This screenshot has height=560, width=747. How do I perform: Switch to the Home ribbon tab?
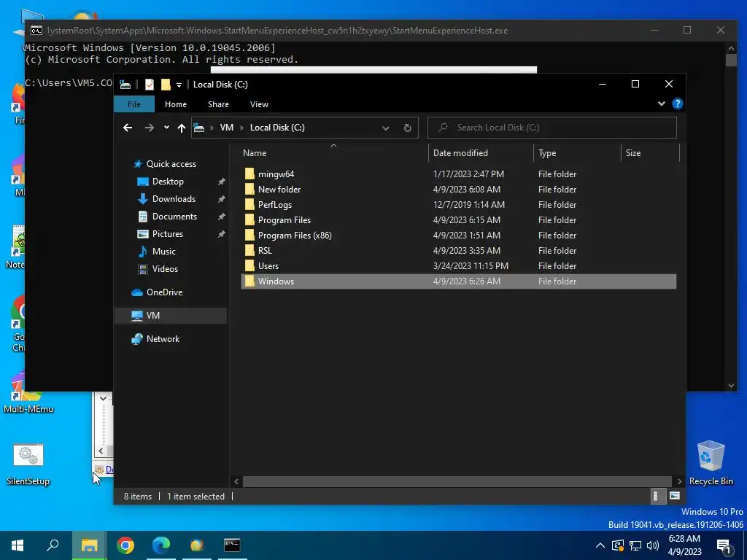click(x=175, y=104)
